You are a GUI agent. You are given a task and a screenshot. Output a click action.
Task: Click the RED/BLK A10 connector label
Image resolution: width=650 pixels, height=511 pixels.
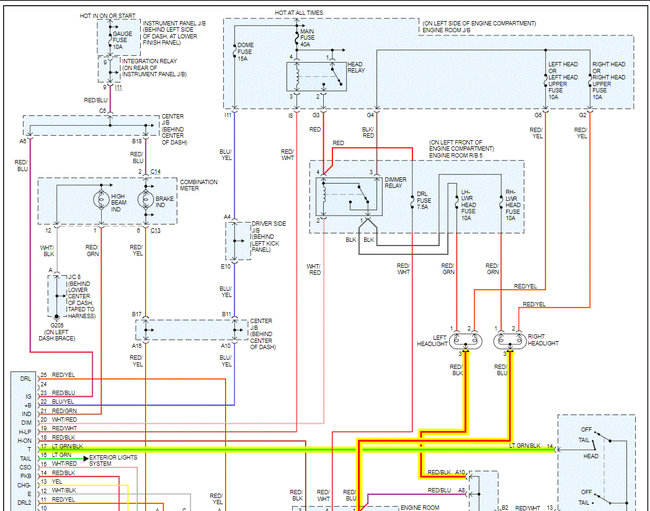pyautogui.click(x=446, y=472)
